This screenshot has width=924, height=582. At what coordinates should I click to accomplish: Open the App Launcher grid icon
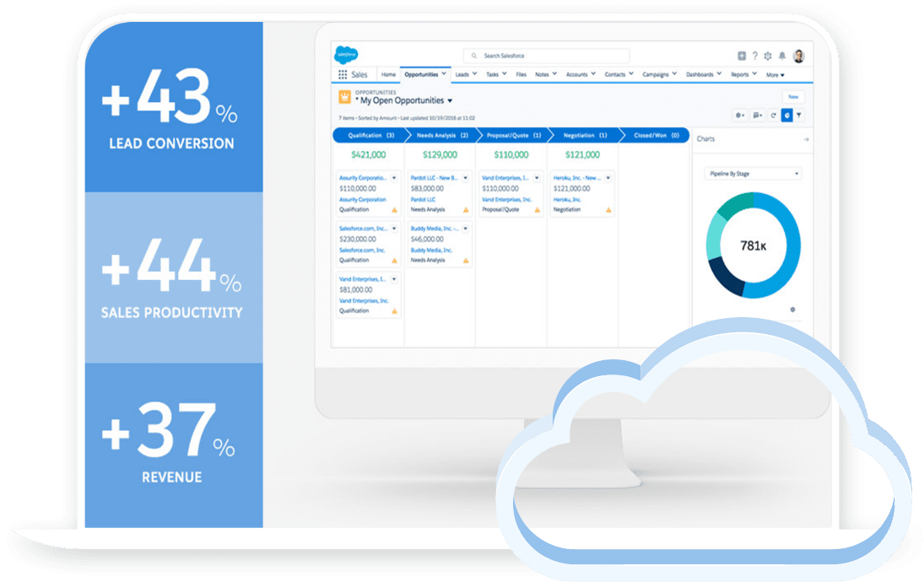(x=343, y=75)
